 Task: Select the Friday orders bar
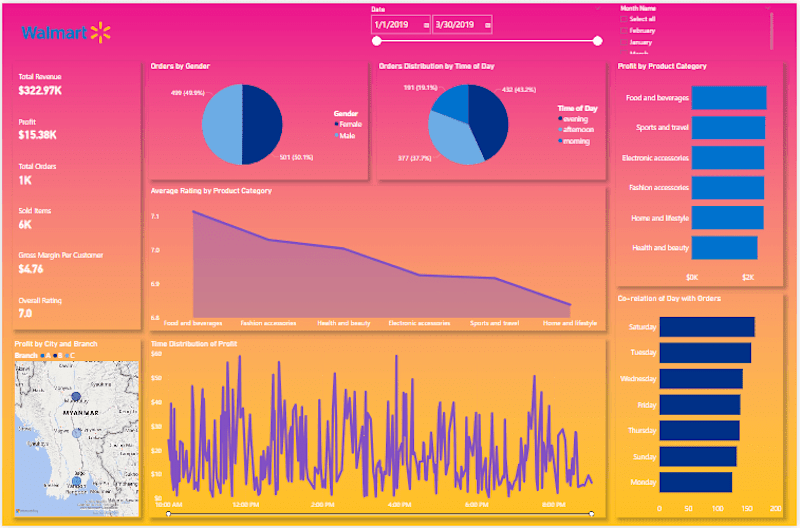click(700, 405)
